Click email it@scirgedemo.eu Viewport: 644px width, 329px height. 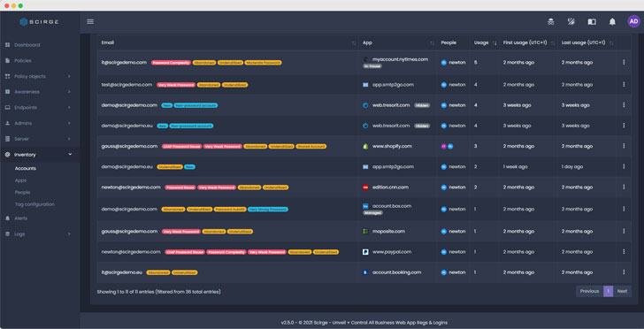(x=121, y=272)
